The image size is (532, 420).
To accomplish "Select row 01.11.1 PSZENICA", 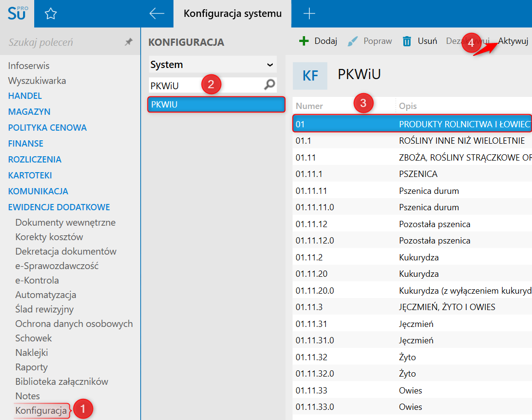I will click(x=412, y=174).
